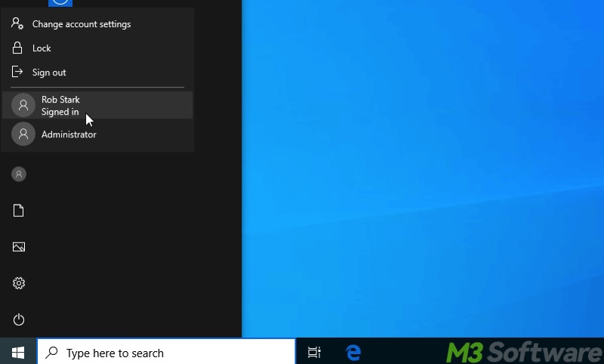This screenshot has height=364, width=604.
Task: Click the padlock icon beside Lock
Action: [18, 48]
